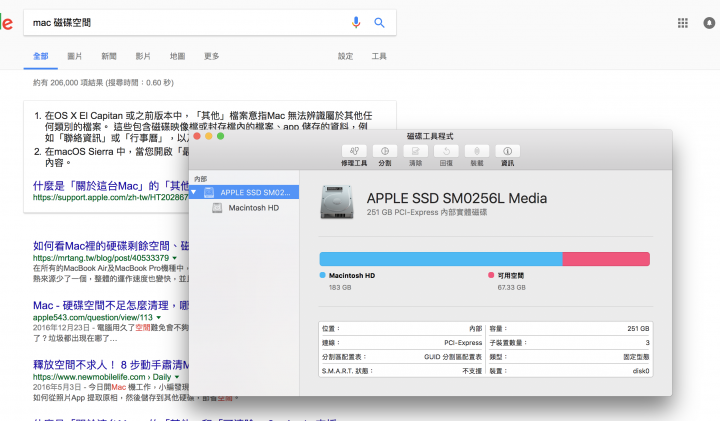Screen dimensions: 720x421
Task: Click the Restore (回復) toolbar icon
Action: (x=446, y=151)
